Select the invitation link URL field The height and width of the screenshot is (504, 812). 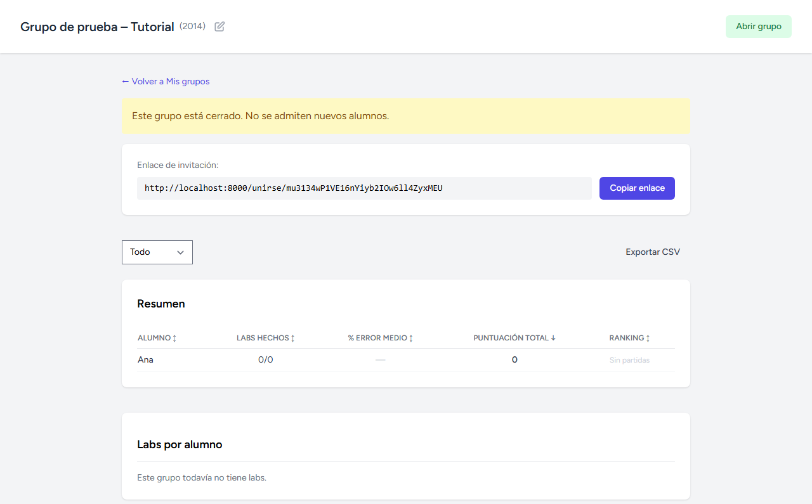[364, 188]
